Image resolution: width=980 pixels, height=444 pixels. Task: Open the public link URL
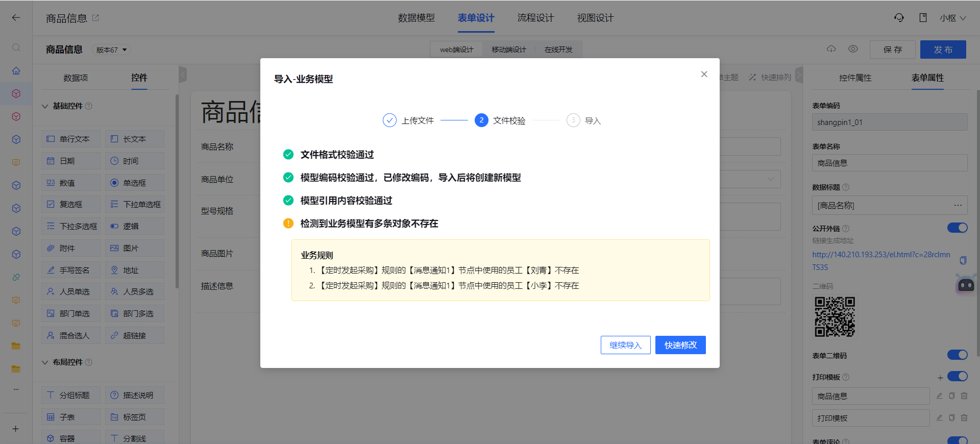(x=881, y=261)
